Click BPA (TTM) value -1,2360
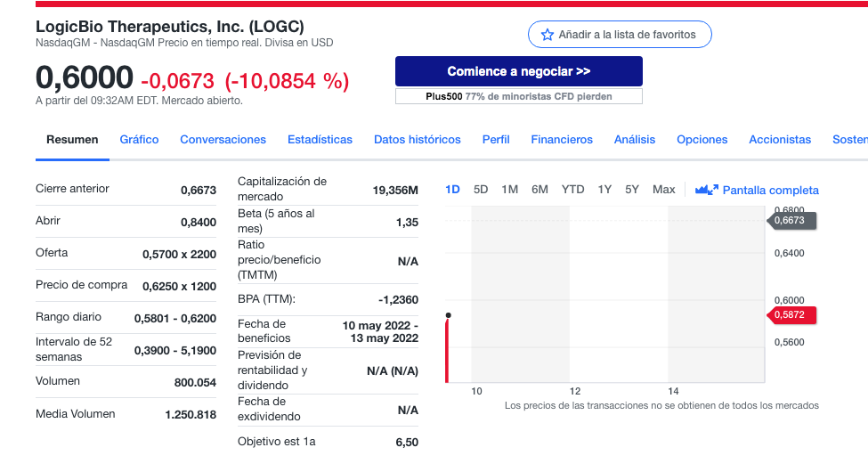The image size is (868, 472). click(398, 300)
